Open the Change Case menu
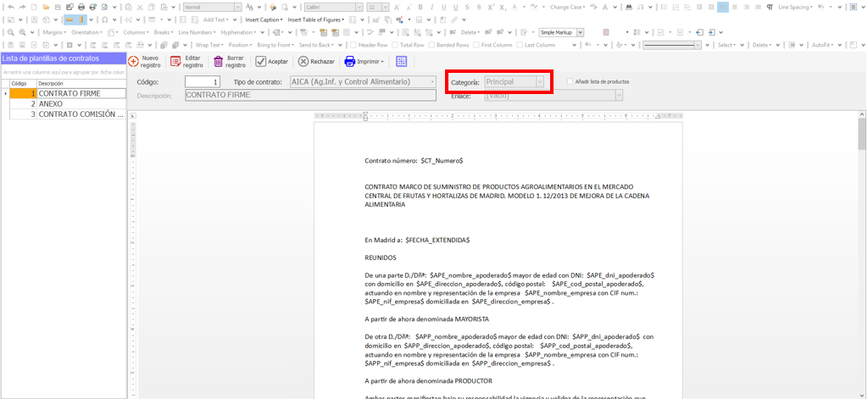 [x=570, y=7]
